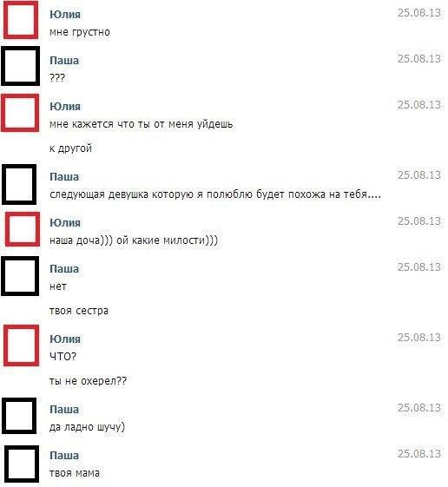Open Паша's avatar beside 'твоя мама'
This screenshot has width=448, height=487.
click(x=22, y=464)
